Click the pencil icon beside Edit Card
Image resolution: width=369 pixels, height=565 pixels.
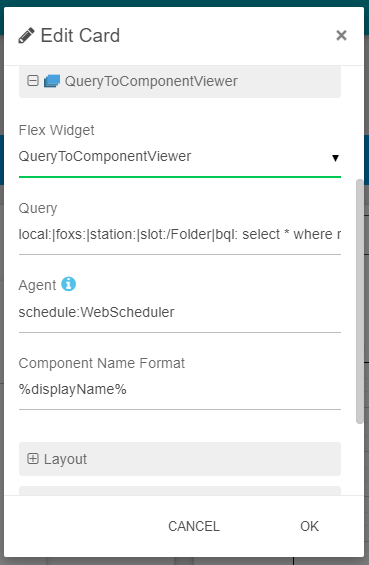click(26, 36)
